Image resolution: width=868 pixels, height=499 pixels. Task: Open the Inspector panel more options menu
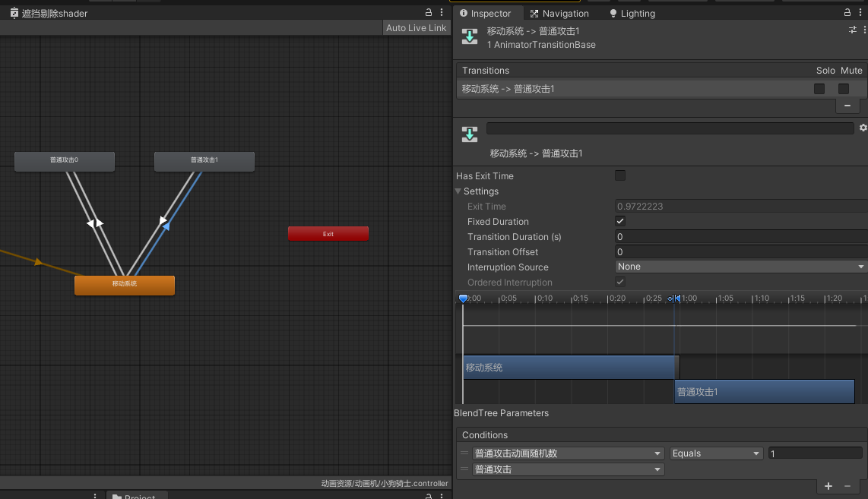click(x=860, y=12)
